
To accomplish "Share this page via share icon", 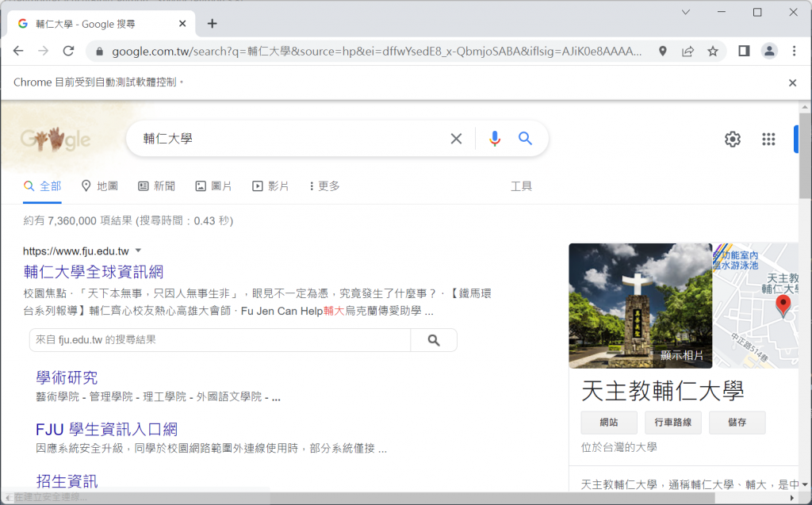I will click(x=688, y=51).
